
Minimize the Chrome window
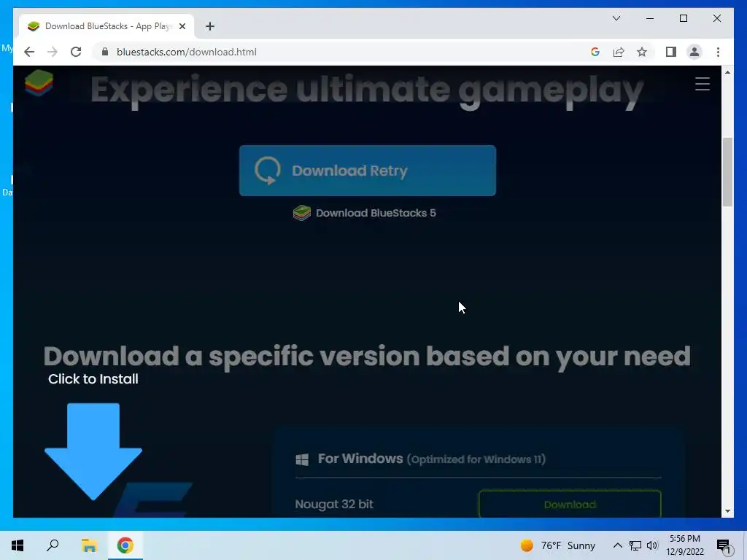coord(650,18)
